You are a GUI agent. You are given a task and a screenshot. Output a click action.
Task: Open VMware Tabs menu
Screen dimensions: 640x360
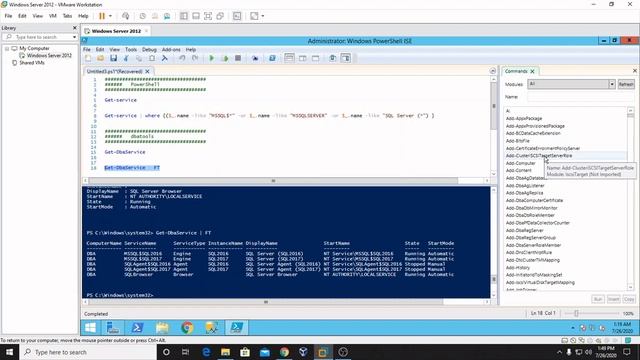pos(67,16)
